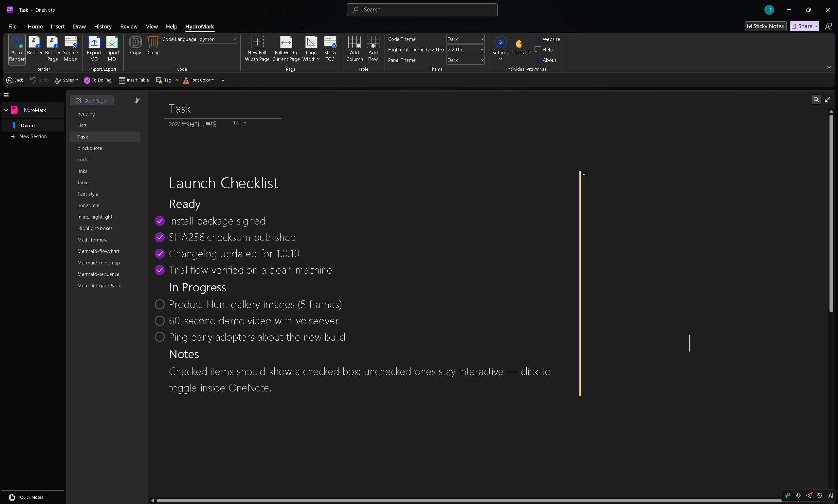The height and width of the screenshot is (504, 838).
Task: Click New Section
Action: point(29,136)
